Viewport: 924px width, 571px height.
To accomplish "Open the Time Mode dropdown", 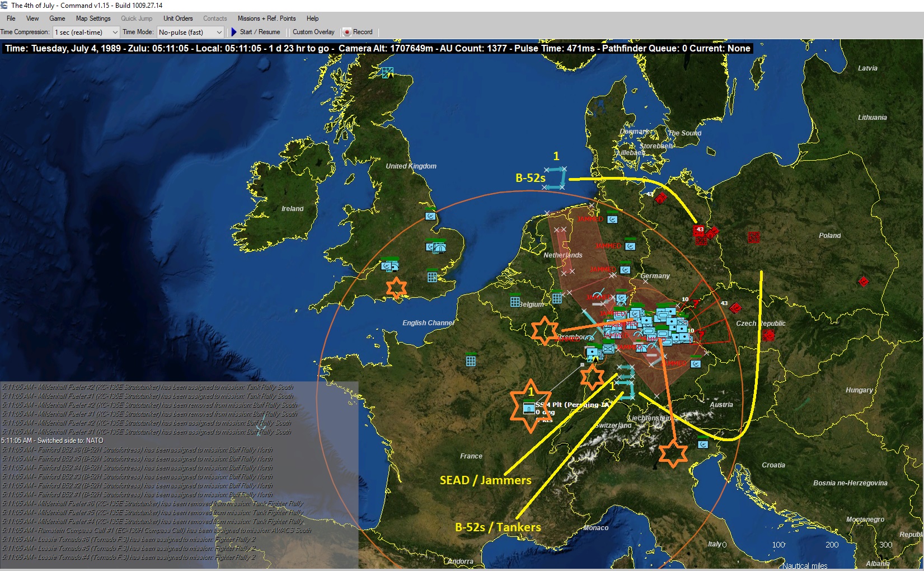I will pos(190,32).
